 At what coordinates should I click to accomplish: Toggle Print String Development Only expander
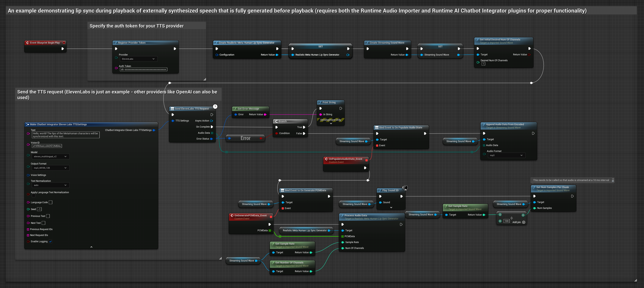tap(331, 123)
